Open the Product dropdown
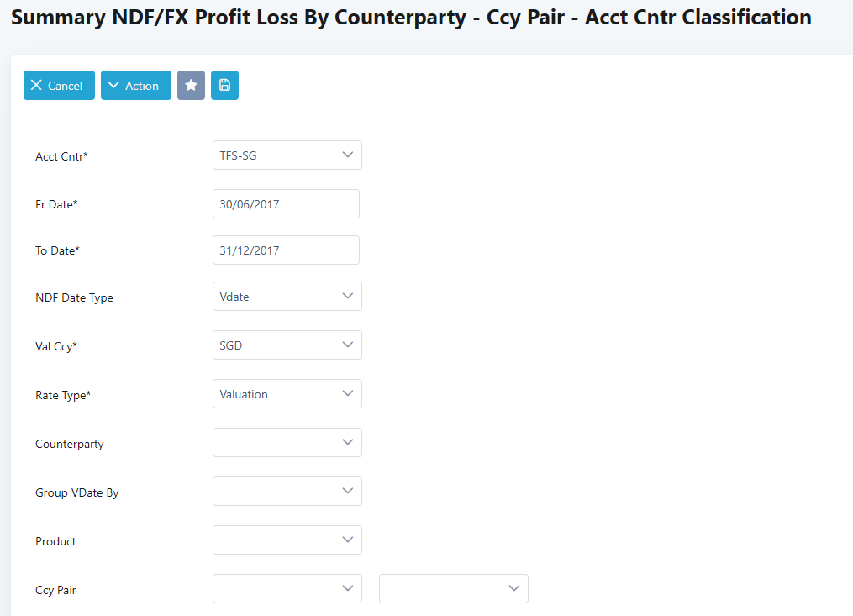This screenshot has height=616, width=853. pos(287,540)
